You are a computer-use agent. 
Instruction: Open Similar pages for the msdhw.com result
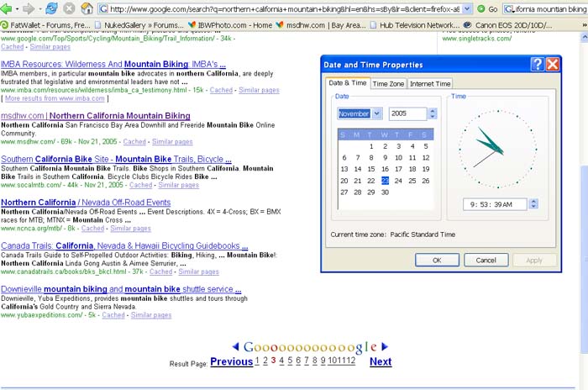click(172, 141)
